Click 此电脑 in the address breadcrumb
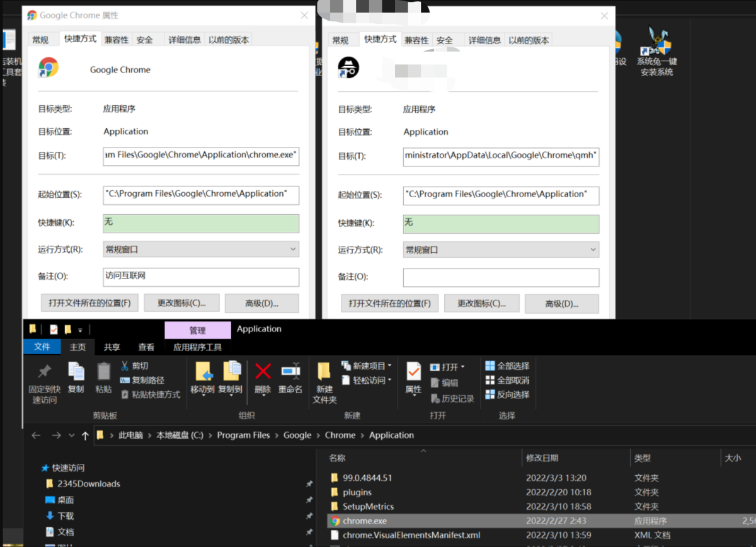756x547 pixels. [x=130, y=435]
